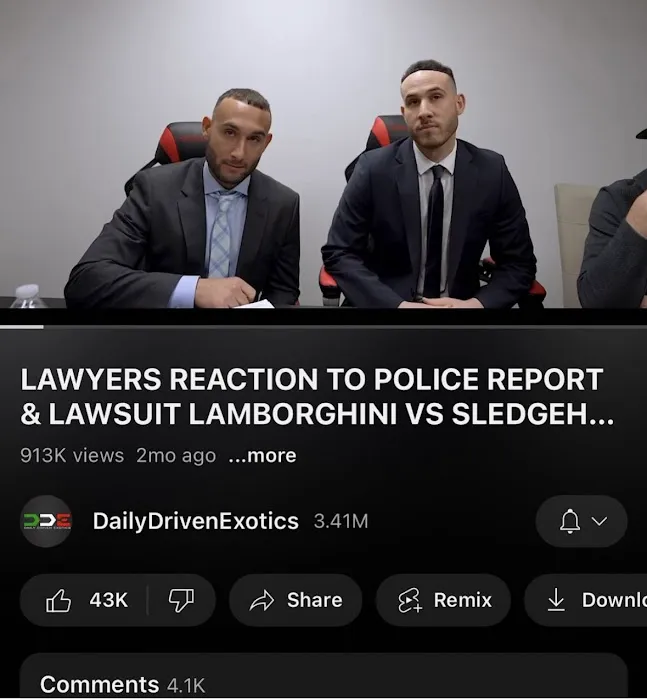Screen dimensions: 647x700
Task: Click the Remix button label
Action: pos(463,600)
